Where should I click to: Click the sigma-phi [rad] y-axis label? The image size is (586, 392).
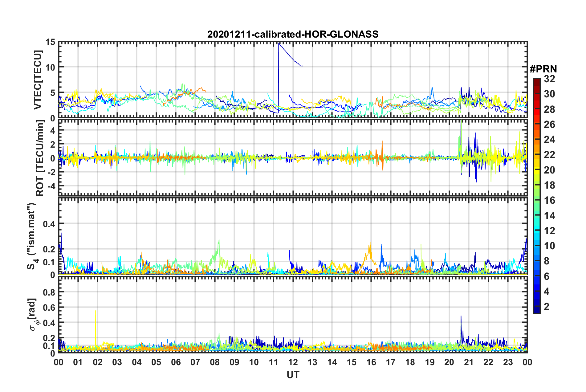(33, 314)
